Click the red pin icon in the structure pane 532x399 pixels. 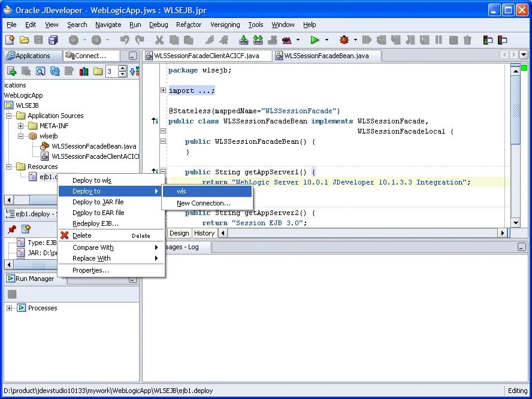[12, 229]
